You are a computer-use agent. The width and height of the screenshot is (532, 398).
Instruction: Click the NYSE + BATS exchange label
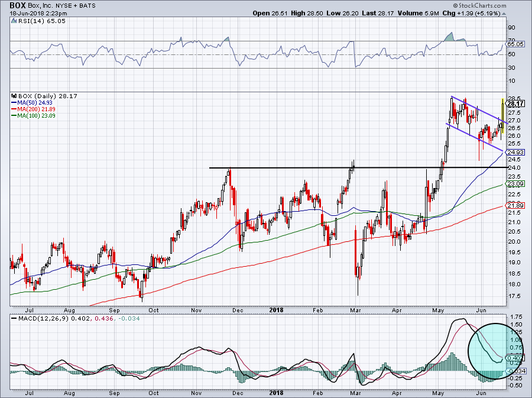pyautogui.click(x=76, y=6)
